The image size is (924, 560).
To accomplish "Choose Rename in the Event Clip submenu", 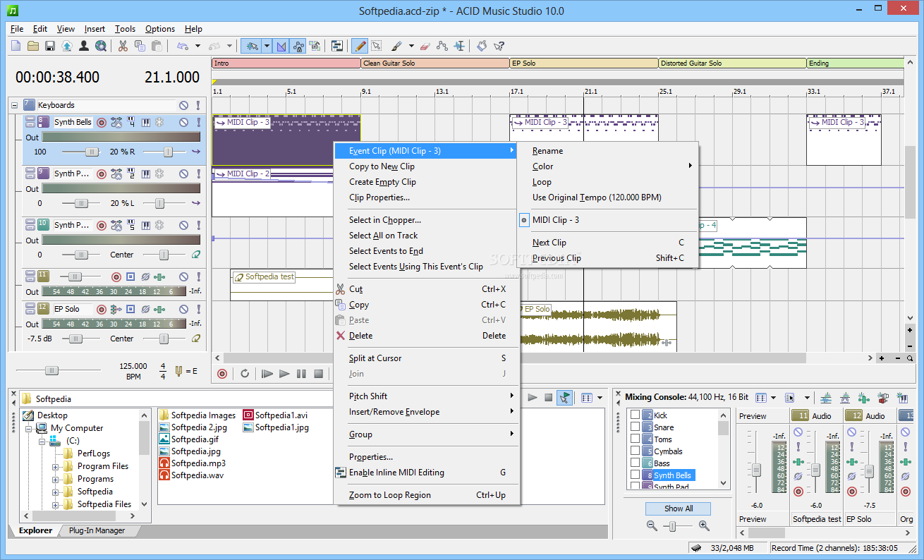I will click(608, 151).
